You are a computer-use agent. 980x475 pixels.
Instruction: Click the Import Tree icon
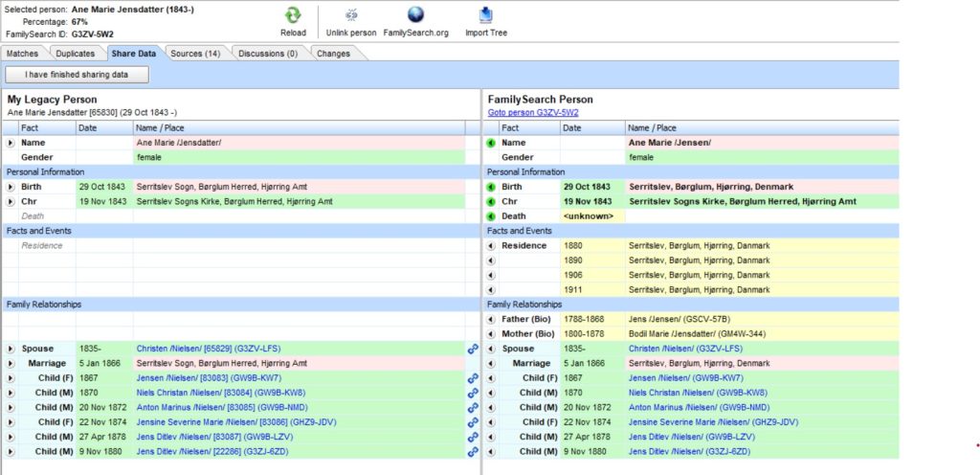click(486, 15)
